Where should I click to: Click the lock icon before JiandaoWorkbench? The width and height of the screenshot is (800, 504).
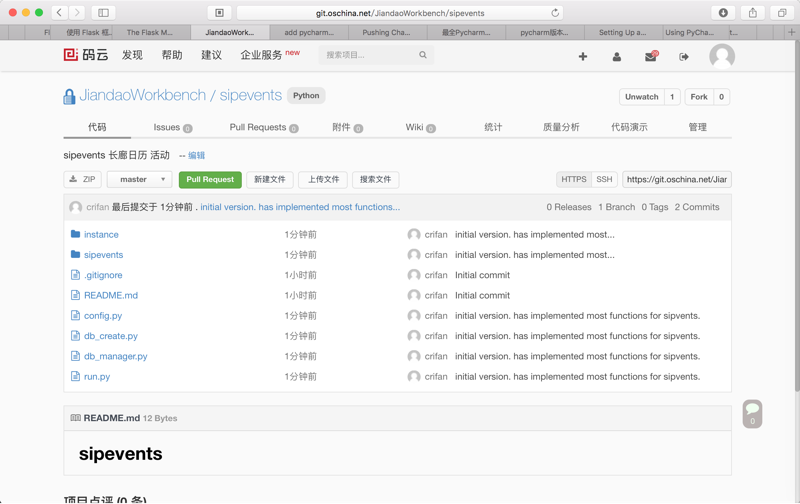(69, 96)
